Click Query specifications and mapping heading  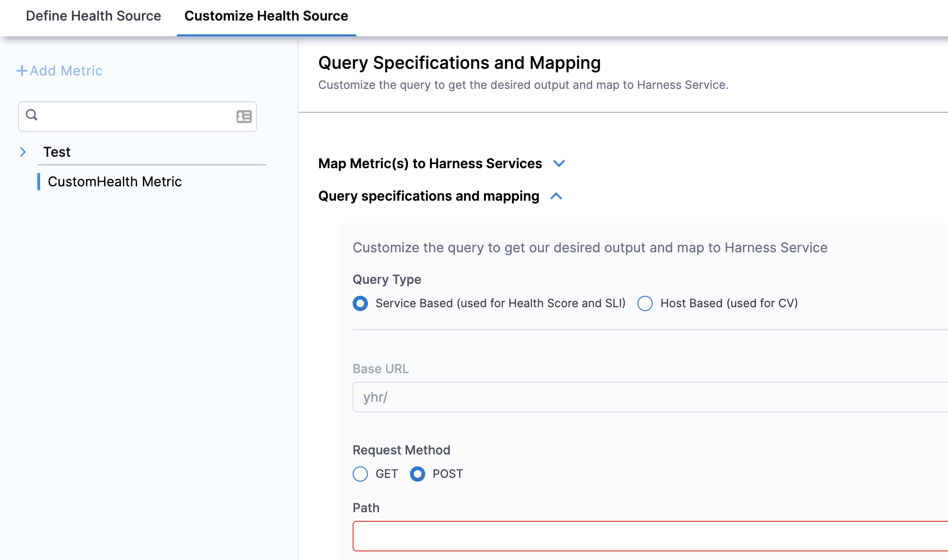pos(429,196)
